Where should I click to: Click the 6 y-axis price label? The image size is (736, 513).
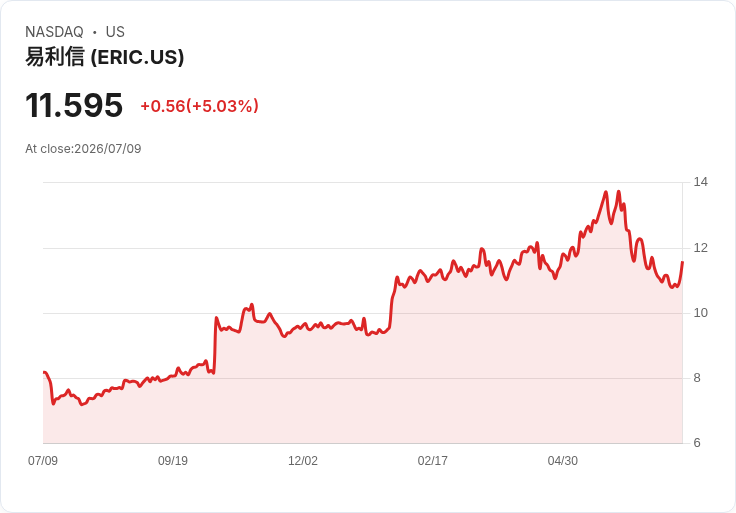pyautogui.click(x=697, y=443)
